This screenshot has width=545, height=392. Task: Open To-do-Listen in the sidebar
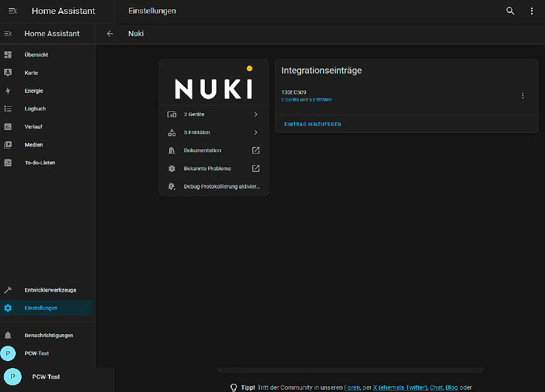click(x=40, y=163)
